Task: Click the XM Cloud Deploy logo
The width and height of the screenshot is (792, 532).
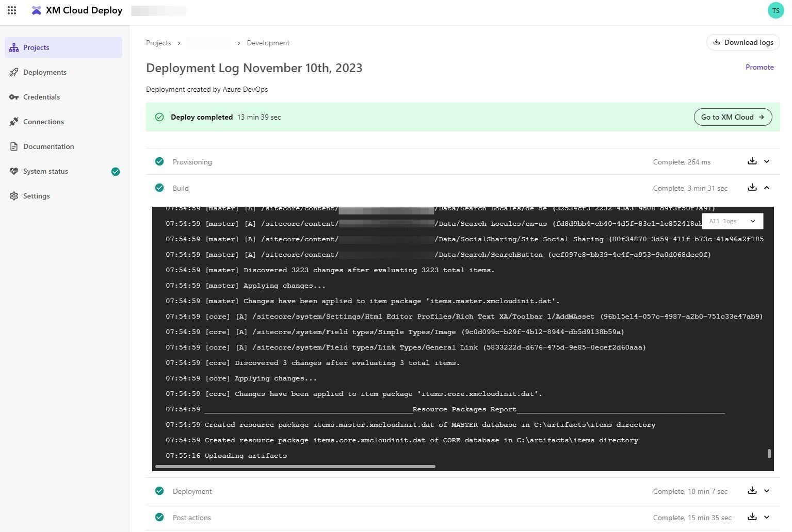Action: (77, 10)
